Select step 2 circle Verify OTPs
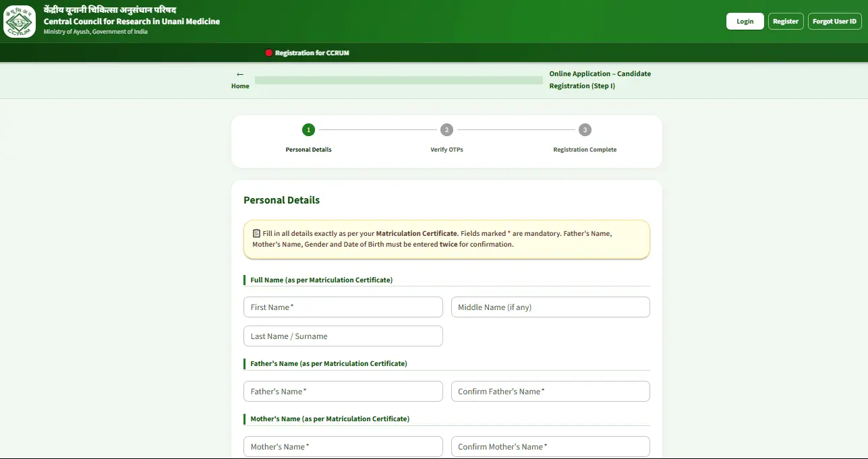 pyautogui.click(x=446, y=129)
